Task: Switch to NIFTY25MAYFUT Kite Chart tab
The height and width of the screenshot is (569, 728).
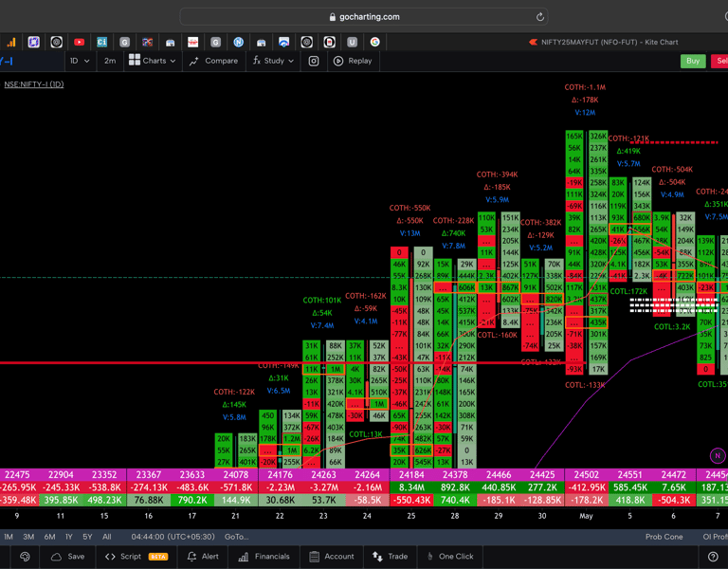Action: [x=604, y=43]
